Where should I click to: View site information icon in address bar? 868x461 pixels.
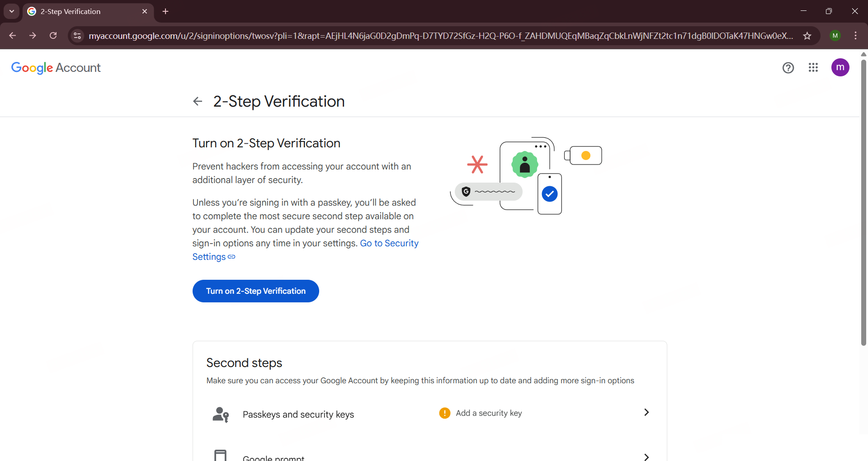77,36
